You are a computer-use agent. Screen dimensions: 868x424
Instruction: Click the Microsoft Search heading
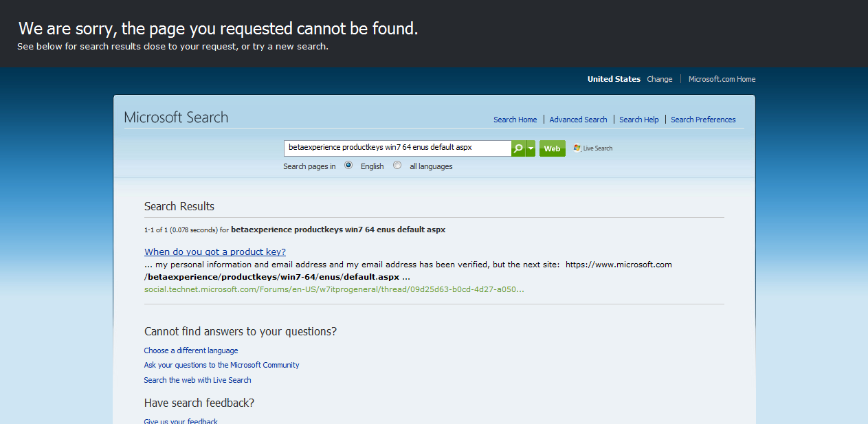(176, 118)
